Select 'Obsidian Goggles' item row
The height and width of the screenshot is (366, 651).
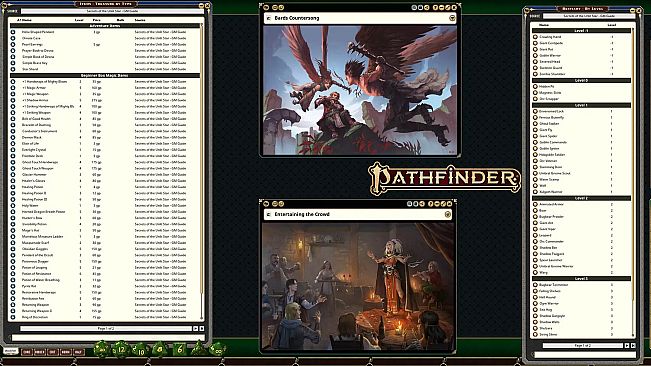point(105,249)
